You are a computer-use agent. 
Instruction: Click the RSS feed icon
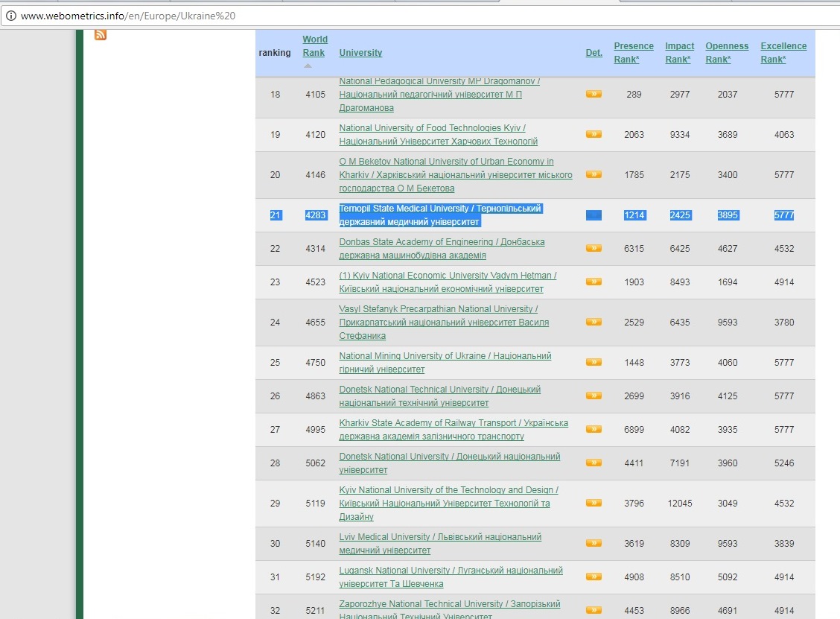[x=101, y=35]
